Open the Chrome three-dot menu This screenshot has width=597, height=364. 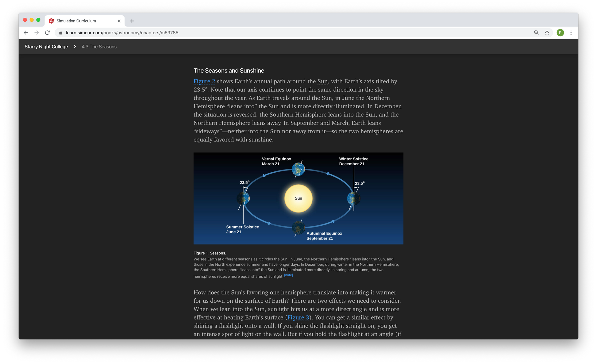click(x=571, y=33)
